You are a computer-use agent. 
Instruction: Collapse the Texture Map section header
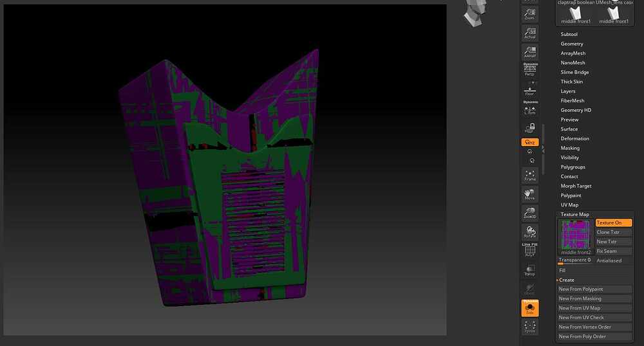[574, 214]
